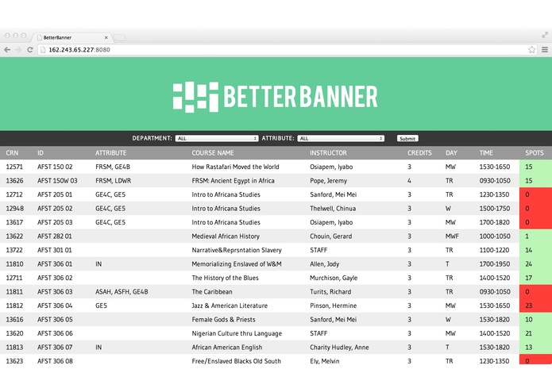
Task: Click the SPOTS column header
Action: point(534,153)
